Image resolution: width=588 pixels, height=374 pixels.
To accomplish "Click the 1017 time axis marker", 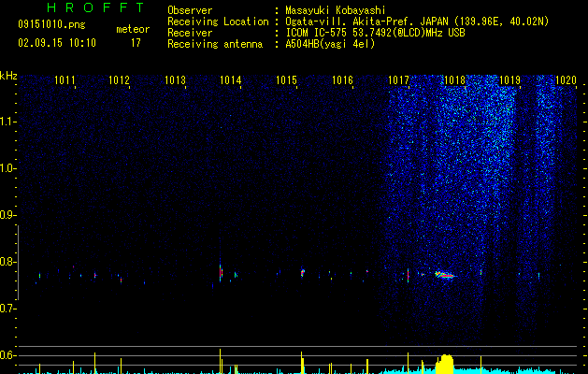I will (398, 80).
